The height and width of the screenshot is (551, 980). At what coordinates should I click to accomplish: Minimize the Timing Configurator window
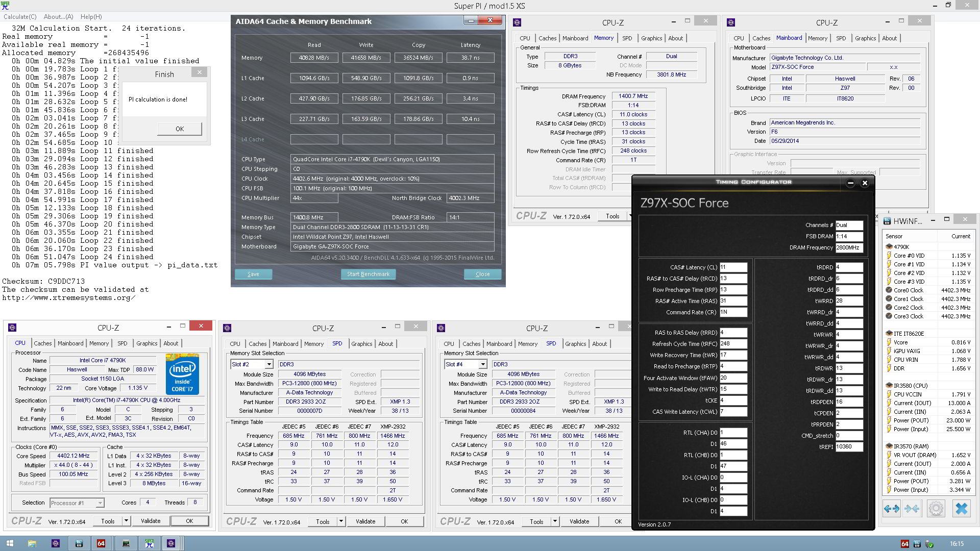tap(850, 183)
